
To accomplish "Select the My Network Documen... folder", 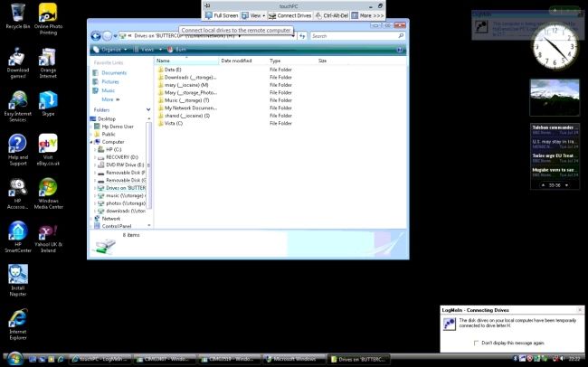I will click(187, 108).
